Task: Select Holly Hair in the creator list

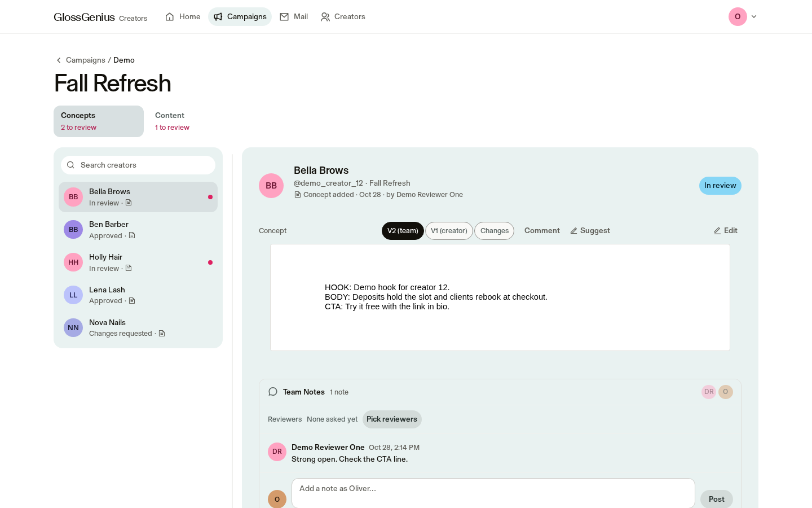Action: (138, 262)
